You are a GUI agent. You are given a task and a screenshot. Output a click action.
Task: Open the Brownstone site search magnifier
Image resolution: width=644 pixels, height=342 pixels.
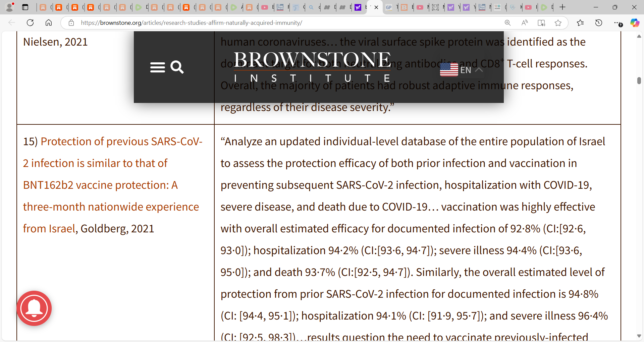tap(177, 67)
